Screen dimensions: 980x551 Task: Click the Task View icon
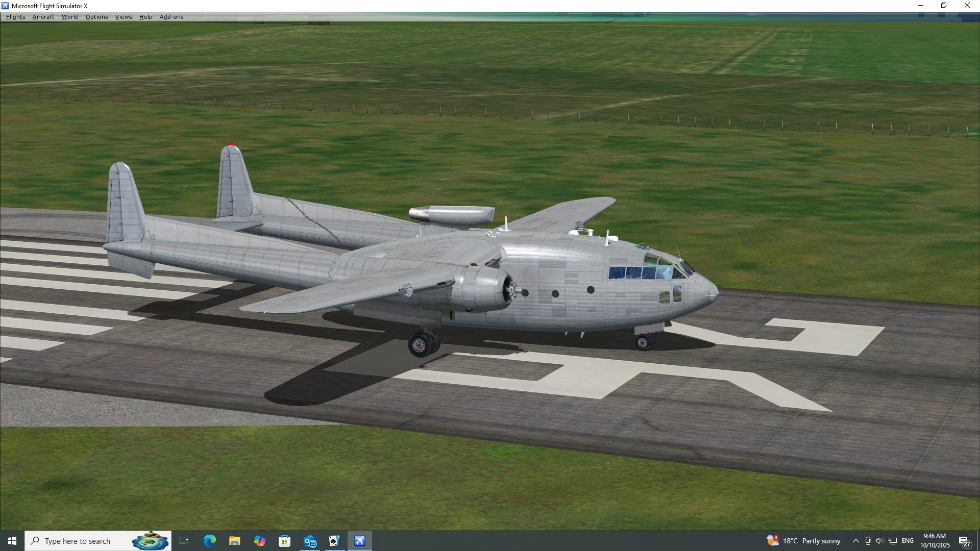(x=184, y=541)
